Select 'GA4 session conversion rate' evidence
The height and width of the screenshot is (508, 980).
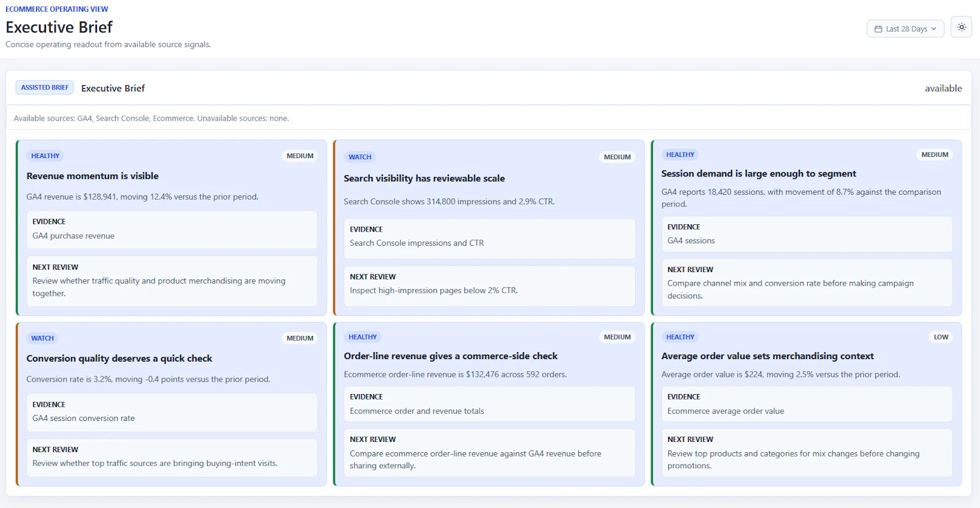[83, 419]
